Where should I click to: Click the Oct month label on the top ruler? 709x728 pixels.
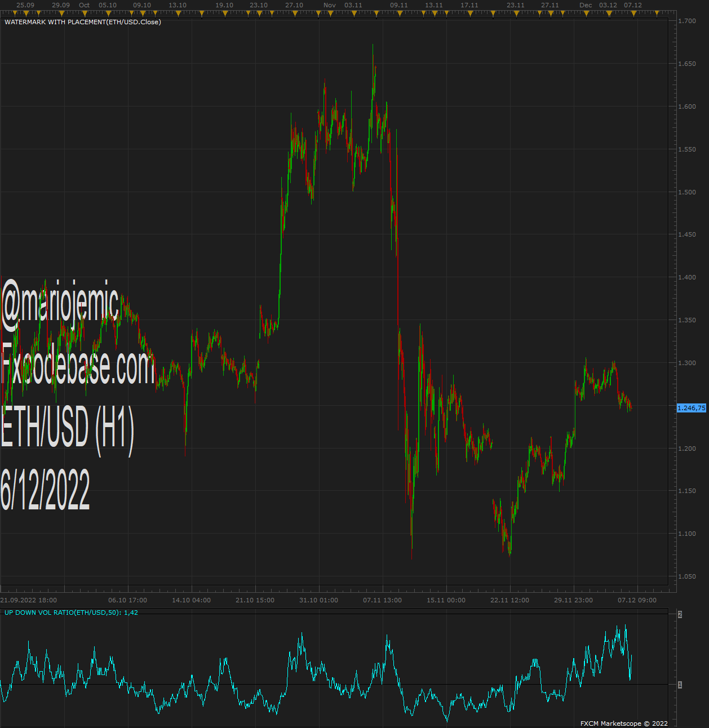pos(85,5)
